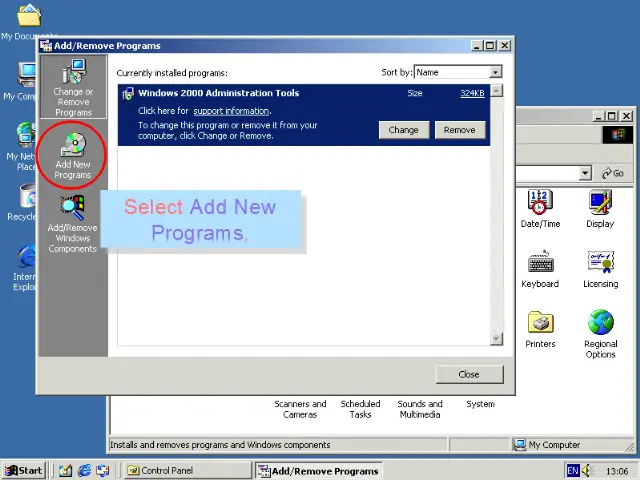This screenshot has width=640, height=480.
Task: Open the Start menu
Action: (24, 471)
